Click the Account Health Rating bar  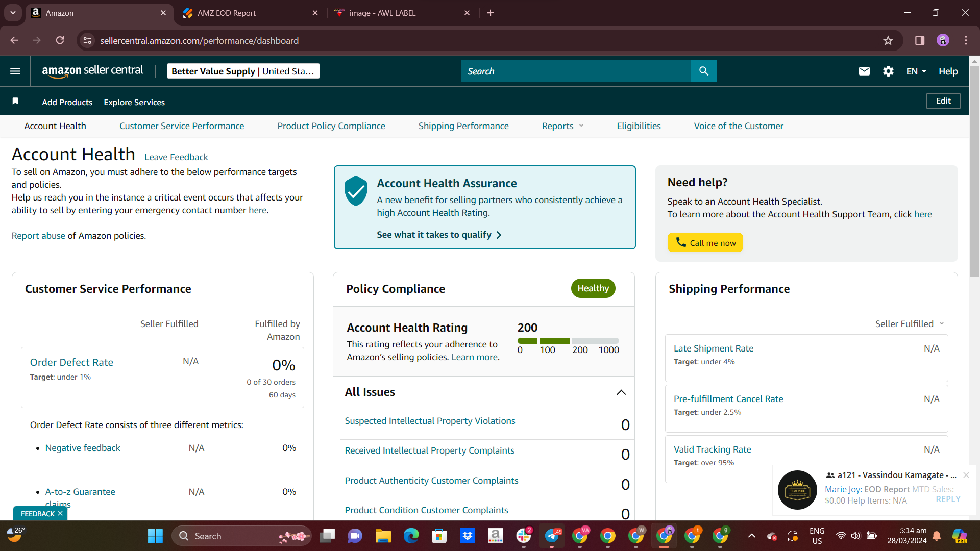point(568,340)
